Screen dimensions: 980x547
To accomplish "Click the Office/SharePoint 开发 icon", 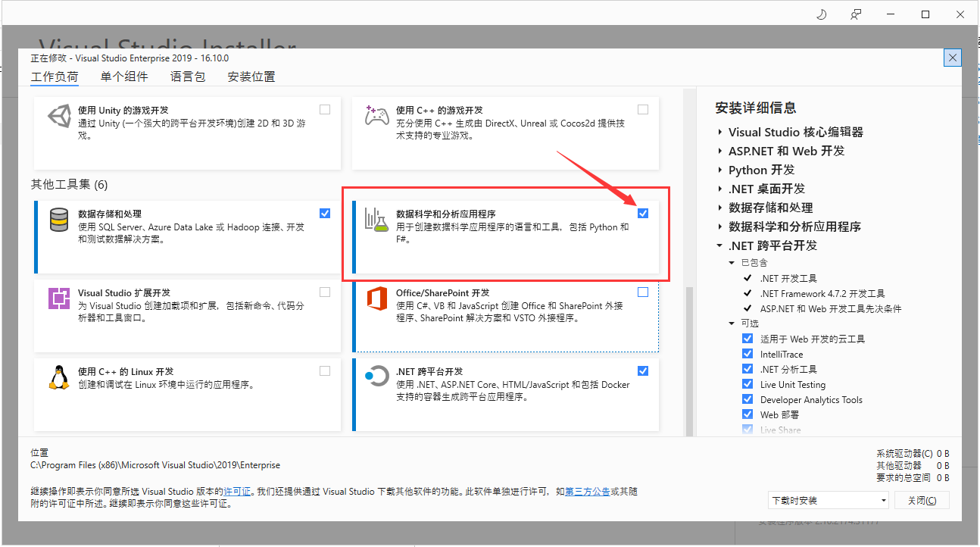I will click(377, 298).
